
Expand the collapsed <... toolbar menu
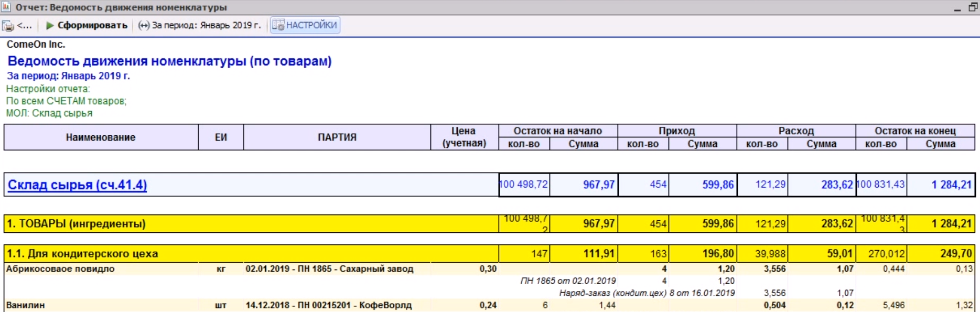pos(24,25)
